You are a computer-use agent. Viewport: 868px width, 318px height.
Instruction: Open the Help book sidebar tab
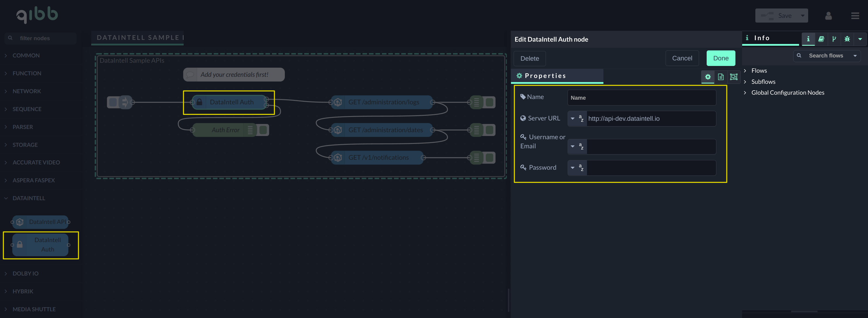821,39
